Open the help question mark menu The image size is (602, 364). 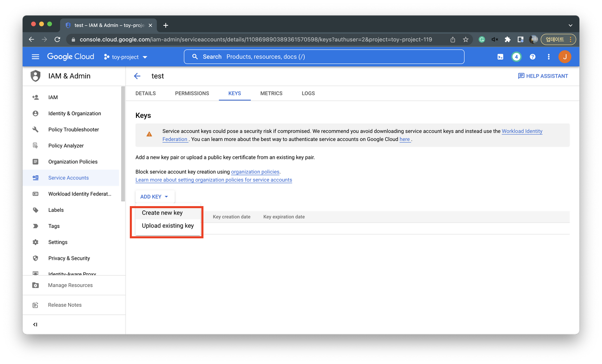tap(532, 57)
